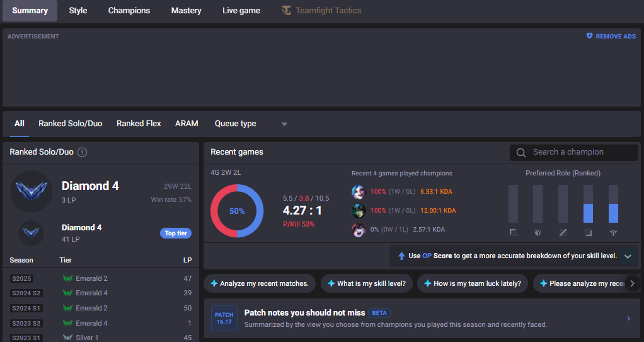Click the third champion portrait with 2.57:1 KDA
This screenshot has width=644, height=342.
359,230
